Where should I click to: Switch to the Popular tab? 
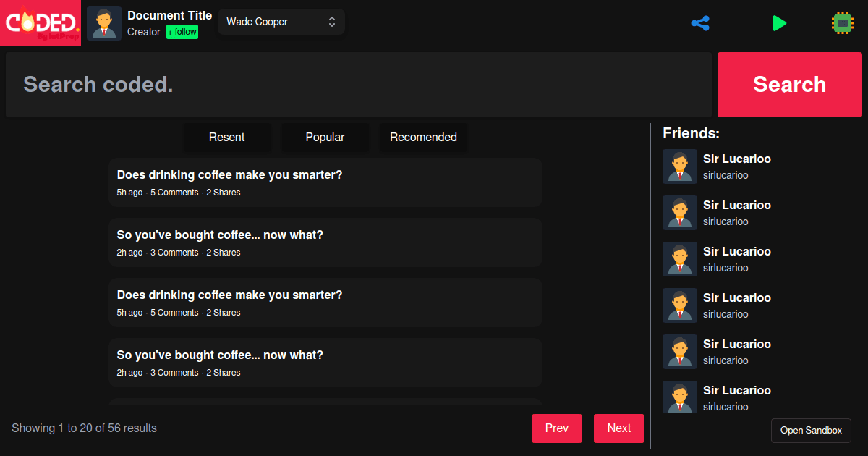click(x=325, y=138)
